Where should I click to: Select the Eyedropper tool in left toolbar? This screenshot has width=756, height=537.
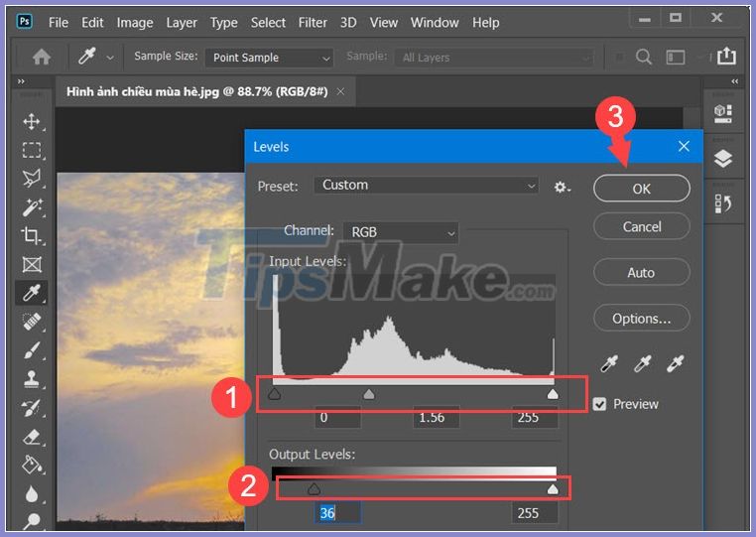click(32, 293)
